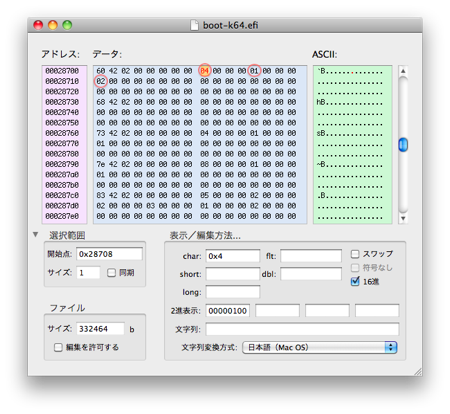This screenshot has width=450, height=414.
Task: Click the last 2進表示 binary field
Action: coord(377,311)
